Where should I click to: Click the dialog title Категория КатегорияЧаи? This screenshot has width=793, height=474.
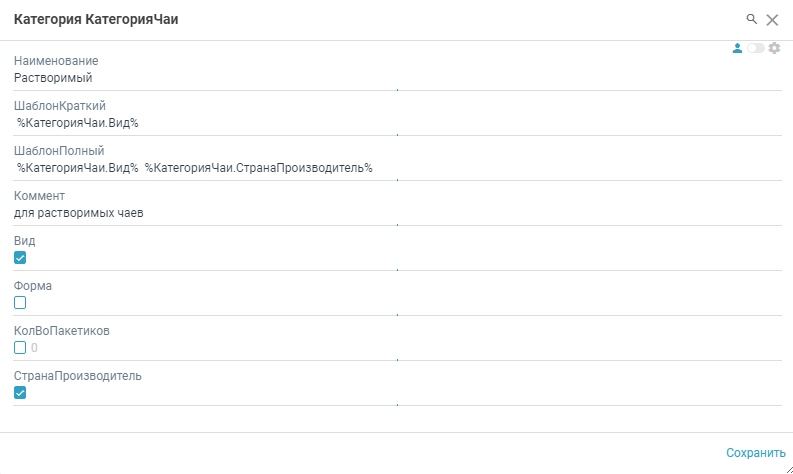[96, 20]
